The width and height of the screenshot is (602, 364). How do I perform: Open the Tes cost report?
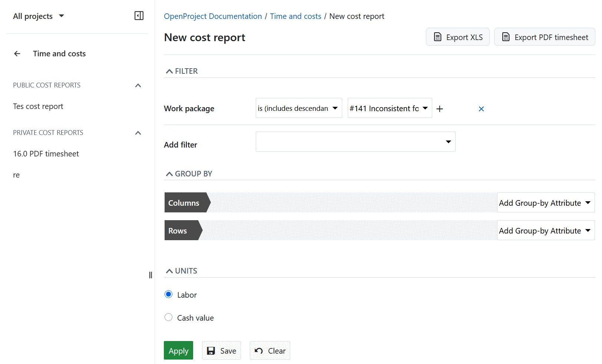[x=38, y=106]
